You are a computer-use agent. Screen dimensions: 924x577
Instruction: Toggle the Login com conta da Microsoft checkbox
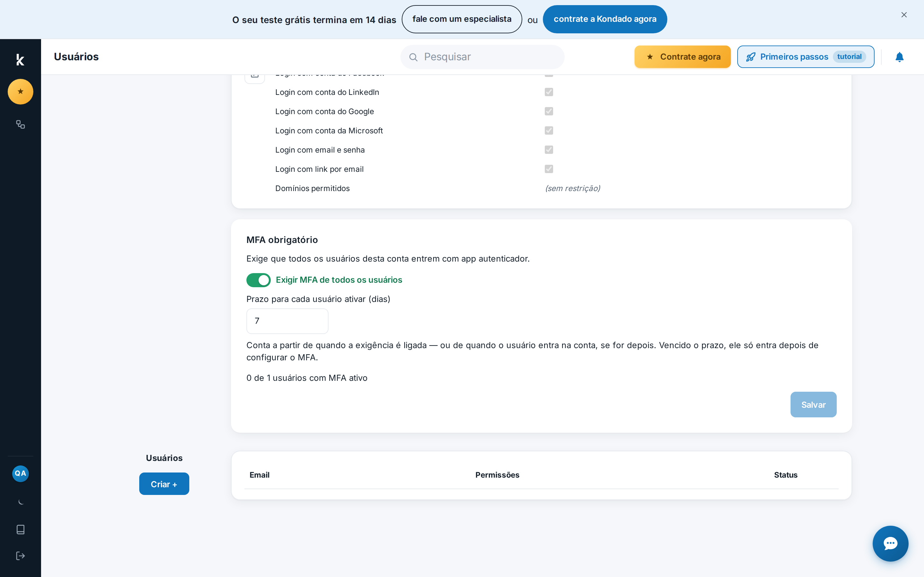tap(549, 130)
